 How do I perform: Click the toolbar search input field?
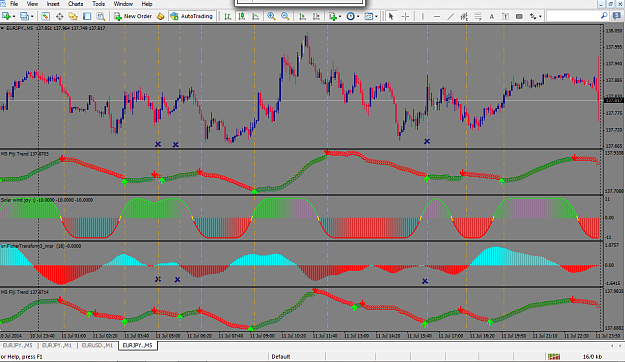(x=573, y=16)
